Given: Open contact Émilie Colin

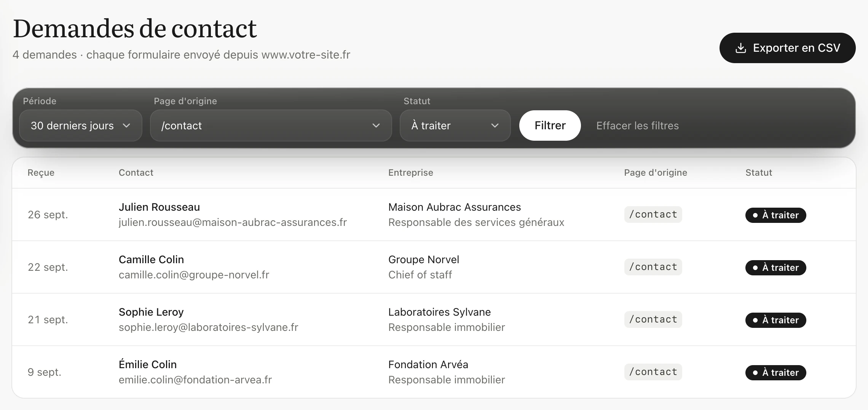Looking at the screenshot, I should pyautogui.click(x=148, y=364).
